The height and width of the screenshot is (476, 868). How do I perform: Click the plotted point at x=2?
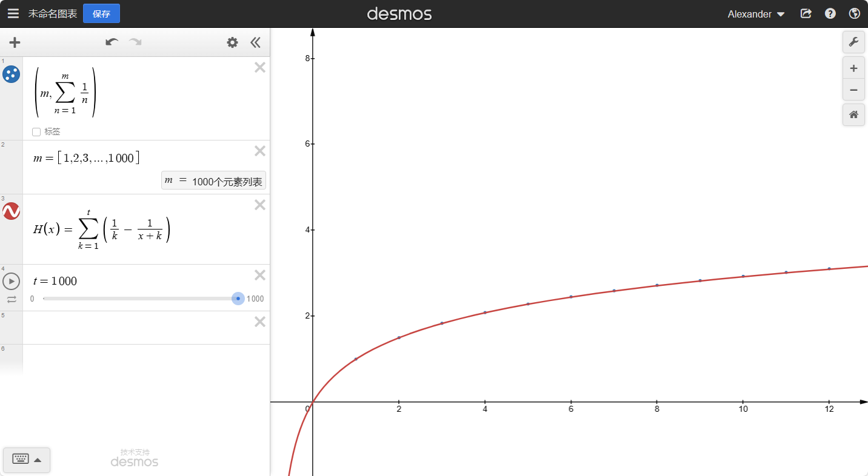[x=399, y=337]
